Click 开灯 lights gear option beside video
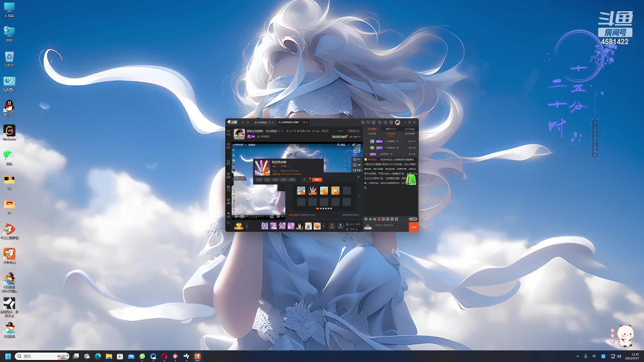644x362 pixels. pyautogui.click(x=357, y=159)
